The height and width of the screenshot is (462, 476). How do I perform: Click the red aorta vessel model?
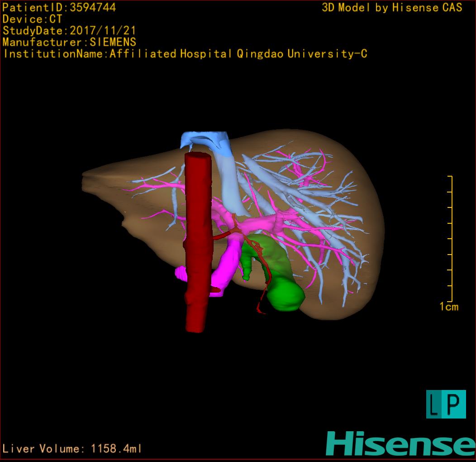(x=198, y=243)
